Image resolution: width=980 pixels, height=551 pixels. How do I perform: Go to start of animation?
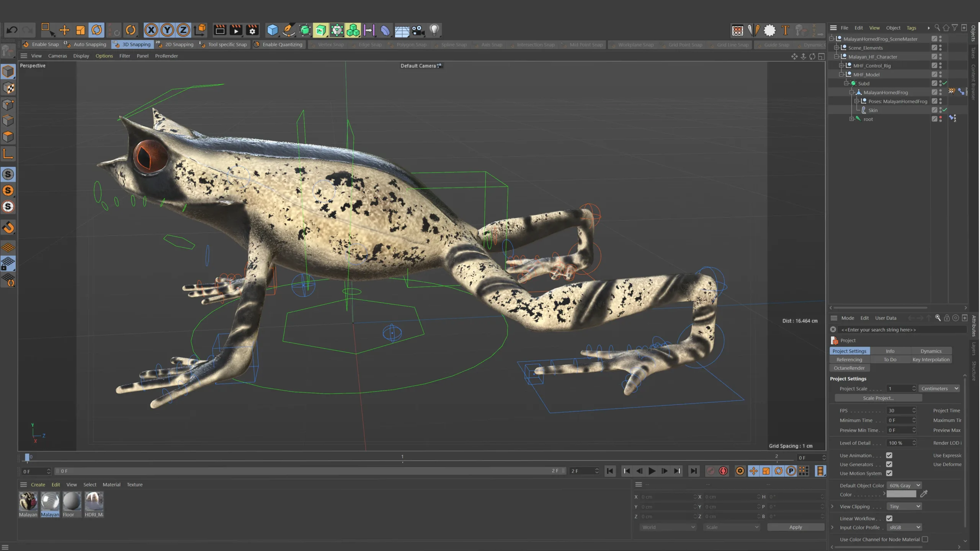point(610,471)
